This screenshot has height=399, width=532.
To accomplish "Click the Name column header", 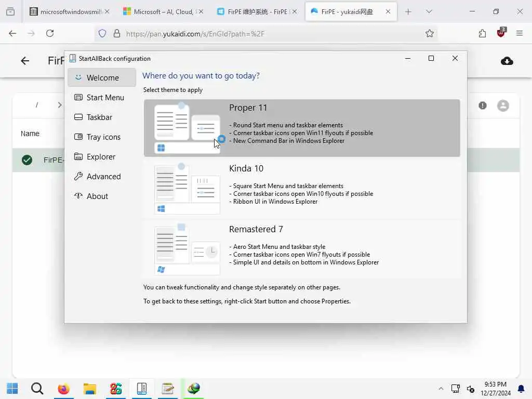I will coord(30,134).
